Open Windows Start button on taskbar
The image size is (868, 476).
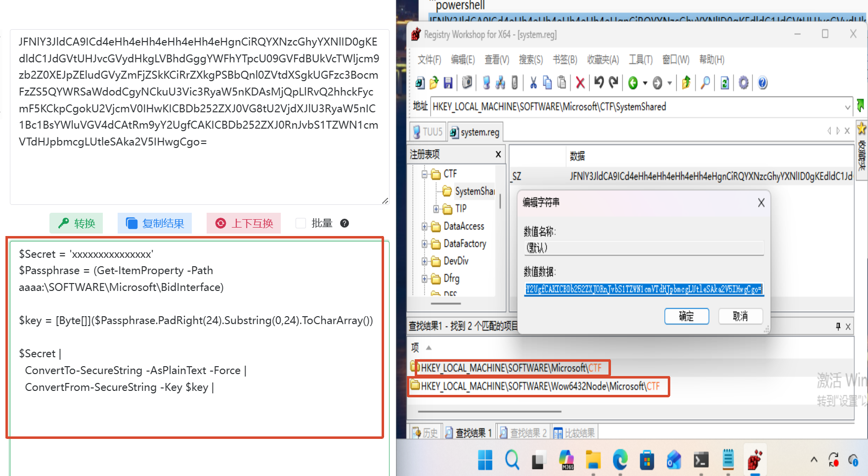tap(485, 460)
